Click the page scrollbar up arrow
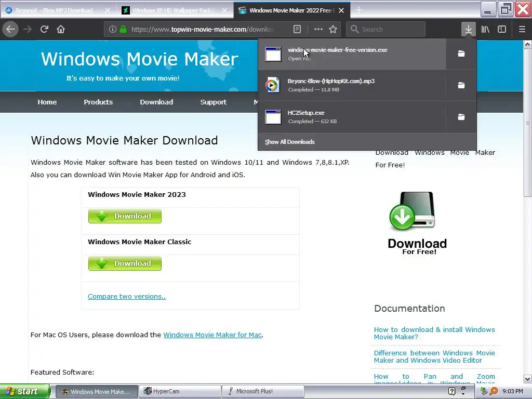 coord(528,45)
